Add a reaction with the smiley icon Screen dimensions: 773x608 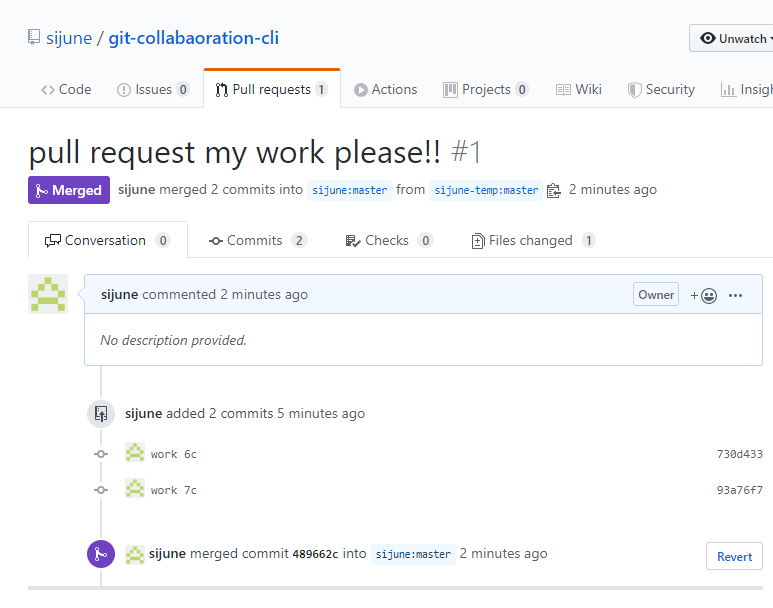(703, 295)
